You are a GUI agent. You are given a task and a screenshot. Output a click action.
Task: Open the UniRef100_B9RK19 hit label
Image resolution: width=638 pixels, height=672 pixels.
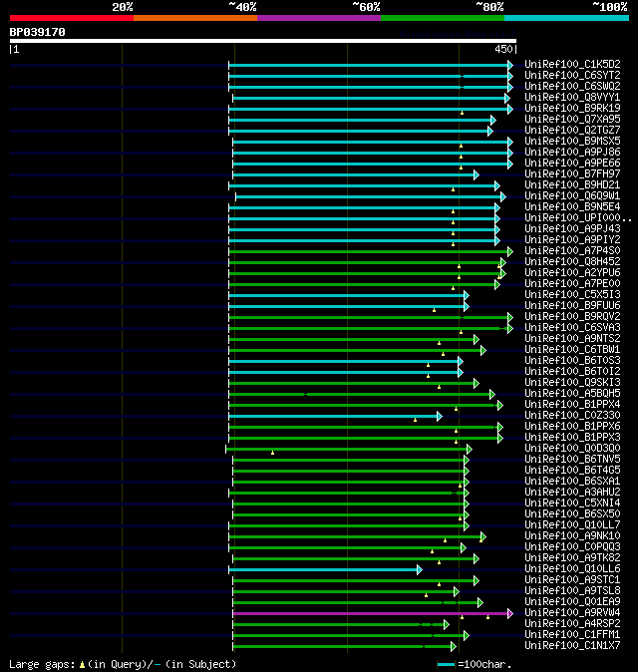pyautogui.click(x=572, y=108)
